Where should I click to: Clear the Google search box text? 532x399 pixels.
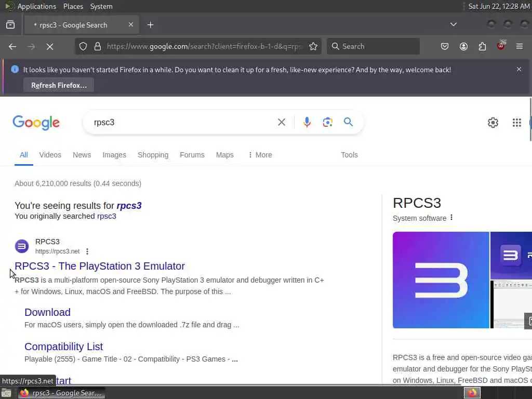point(281,122)
